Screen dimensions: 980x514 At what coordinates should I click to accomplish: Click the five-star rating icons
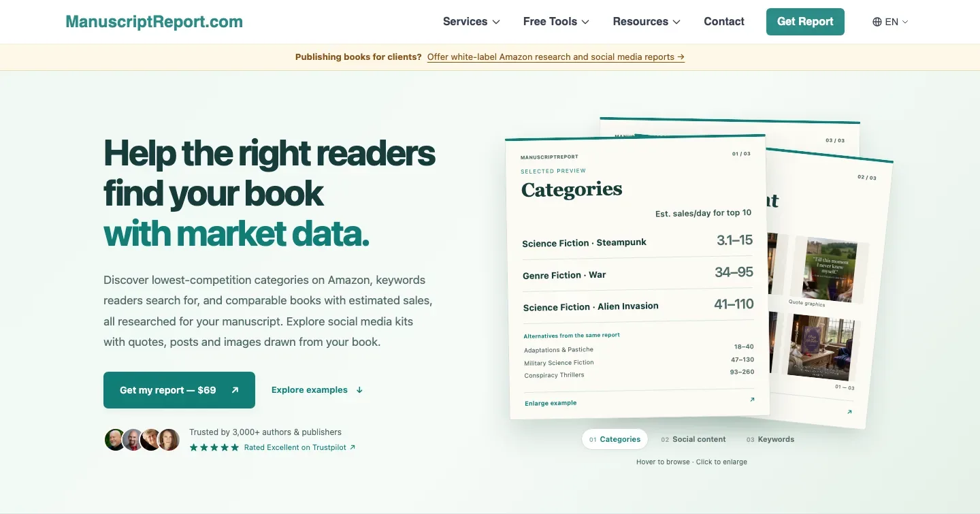(214, 447)
